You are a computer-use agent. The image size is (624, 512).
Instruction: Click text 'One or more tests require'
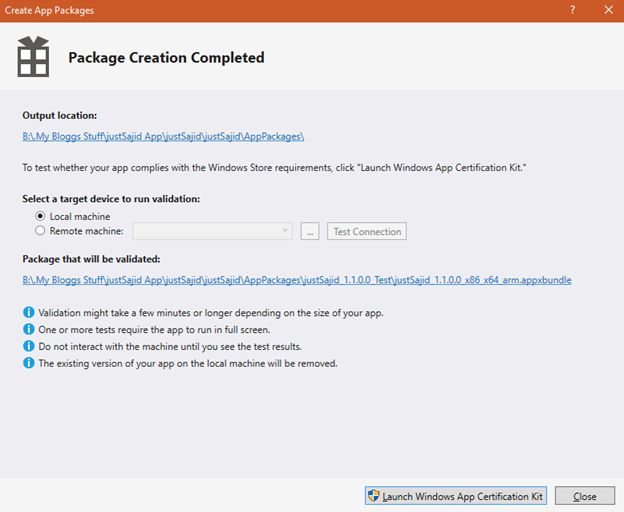click(90, 330)
